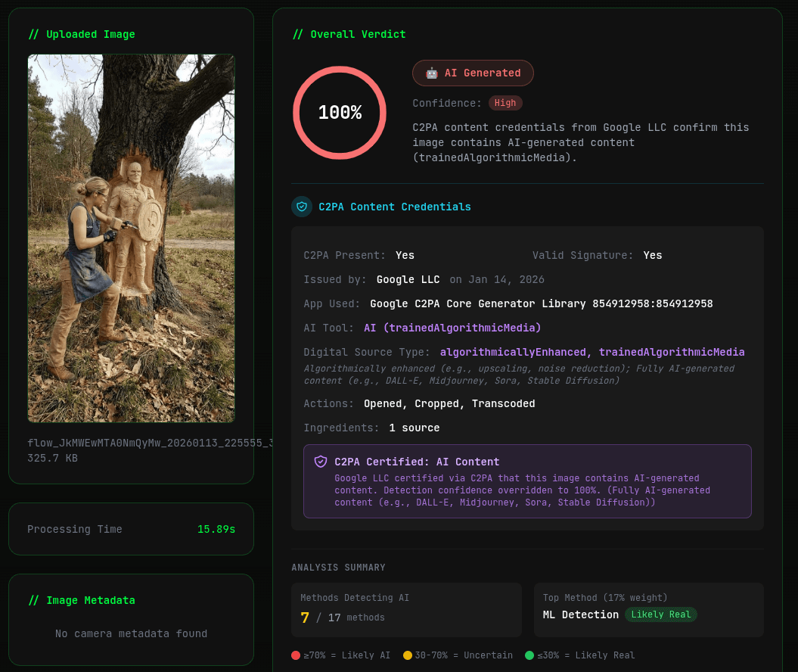Click the slashes icon before Image Metadata heading
798x672 pixels.
click(x=34, y=600)
